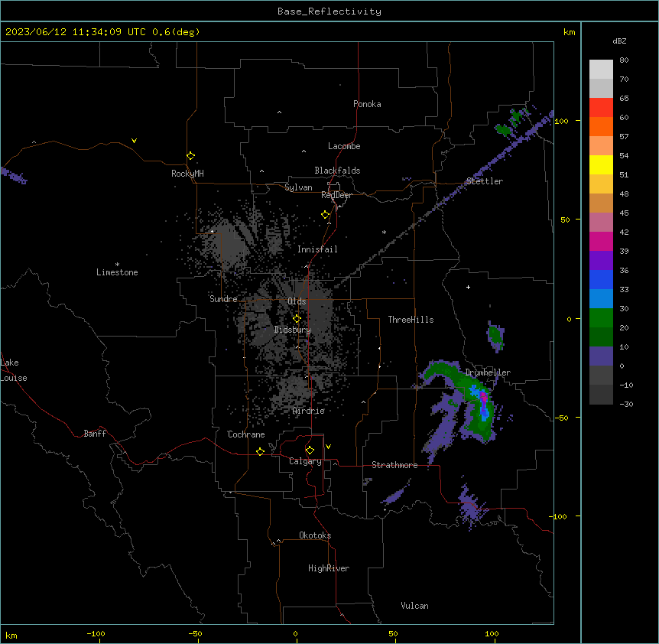The height and width of the screenshot is (644, 659).
Task: Click the yellow V marker northeast of Calgary
Action: 328,447
